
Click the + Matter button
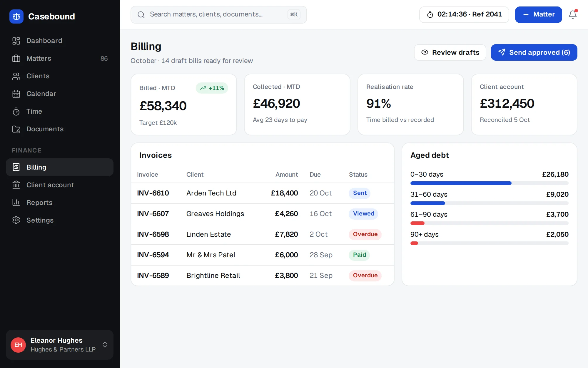pos(539,14)
